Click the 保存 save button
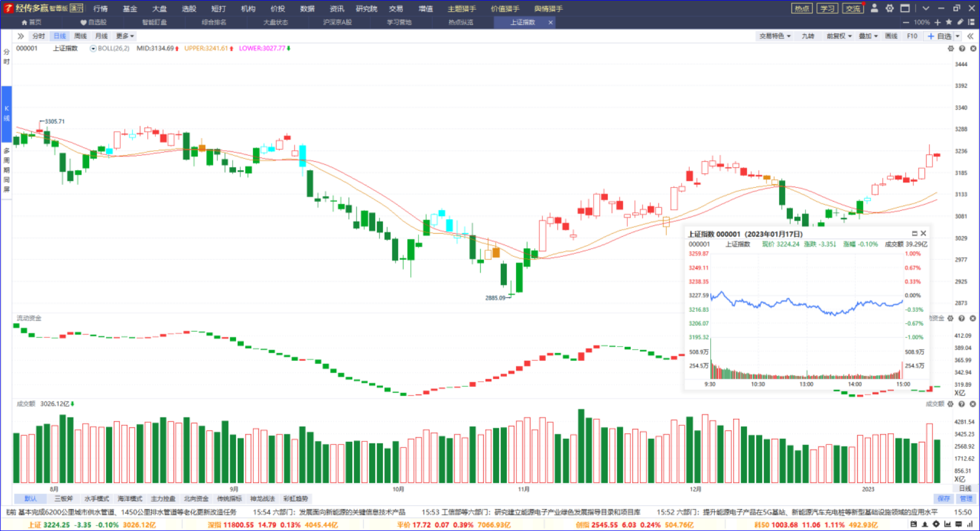Viewport: 980px width, 531px height. pyautogui.click(x=944, y=498)
